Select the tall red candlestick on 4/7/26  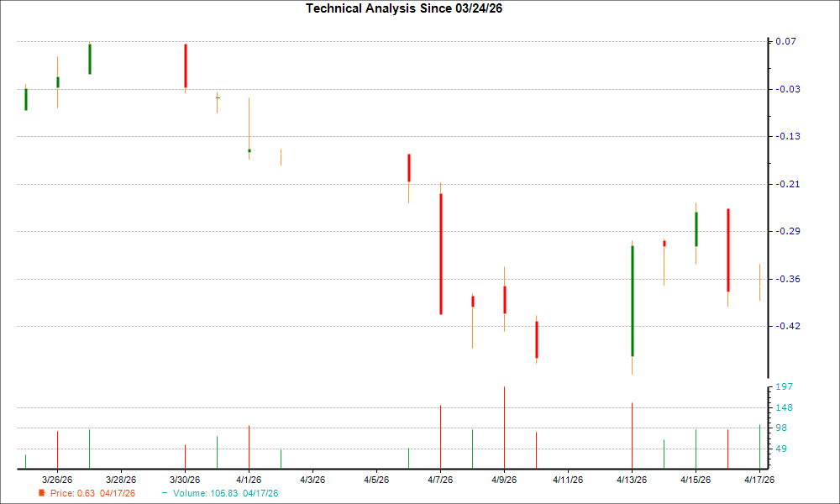(x=440, y=252)
